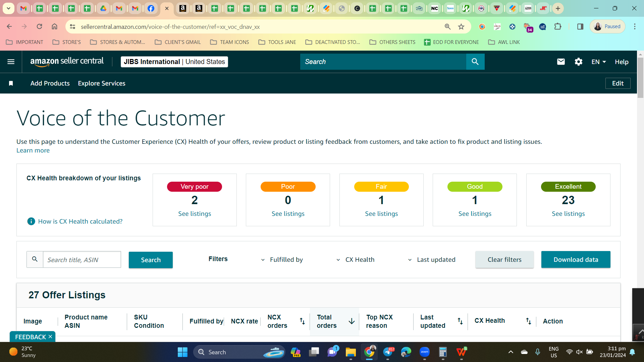This screenshot has width=644, height=362.
Task: Click the browser reload icon
Action: (x=39, y=26)
